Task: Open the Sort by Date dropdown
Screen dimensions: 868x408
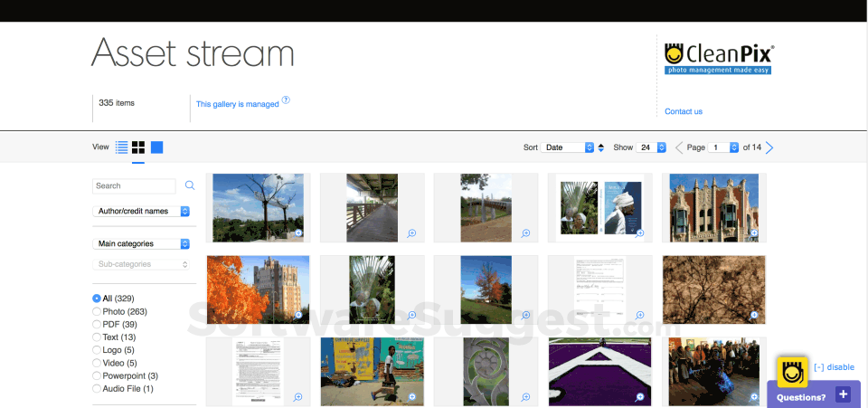Action: click(567, 147)
